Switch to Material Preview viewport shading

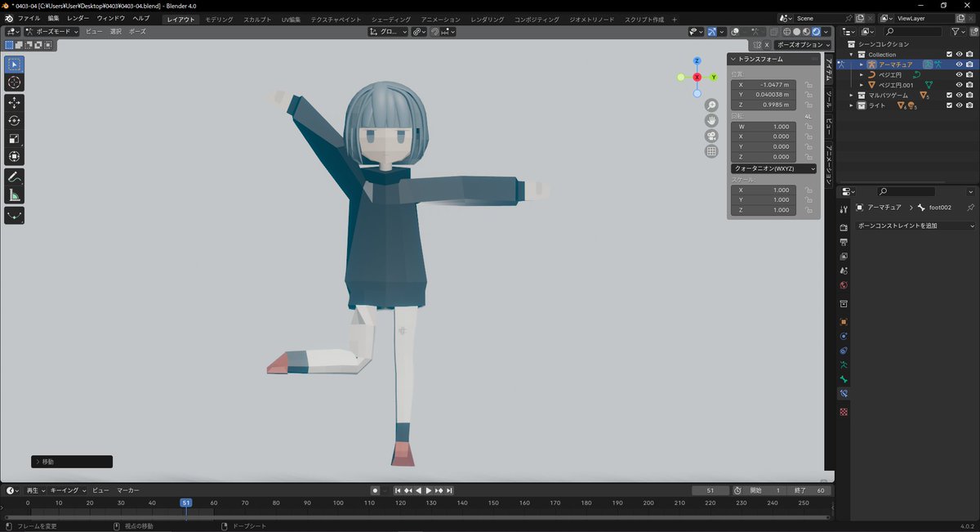[806, 31]
